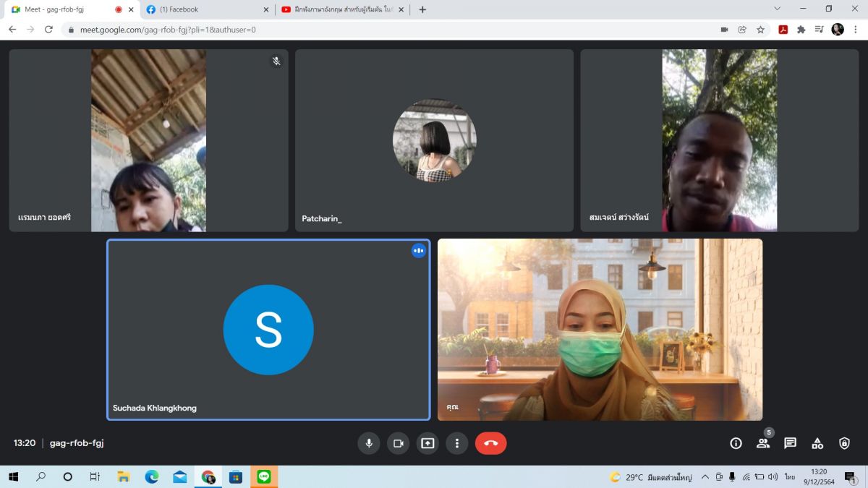Viewport: 868px width, 488px height.
Task: Click the address bar with the Meet URL
Action: (x=362, y=30)
